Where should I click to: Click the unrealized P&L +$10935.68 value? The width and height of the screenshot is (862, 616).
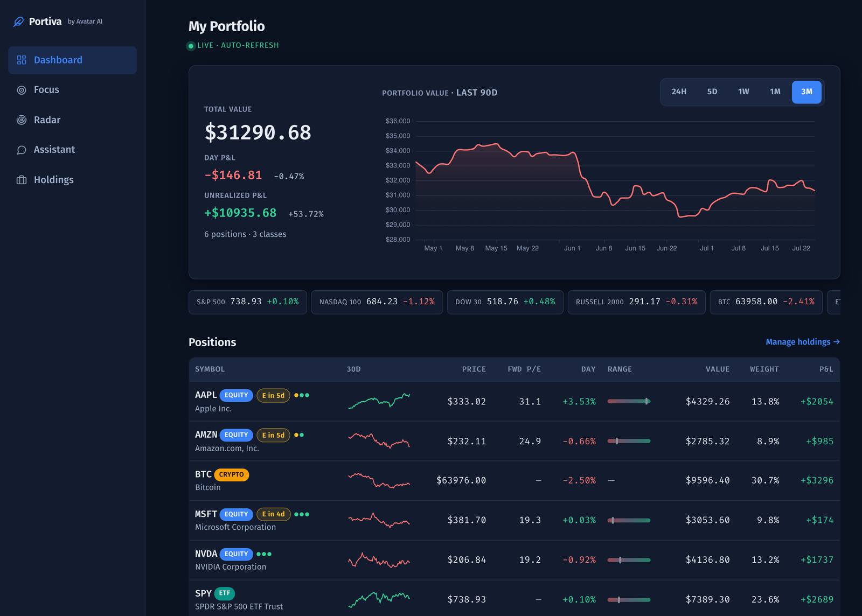point(240,213)
